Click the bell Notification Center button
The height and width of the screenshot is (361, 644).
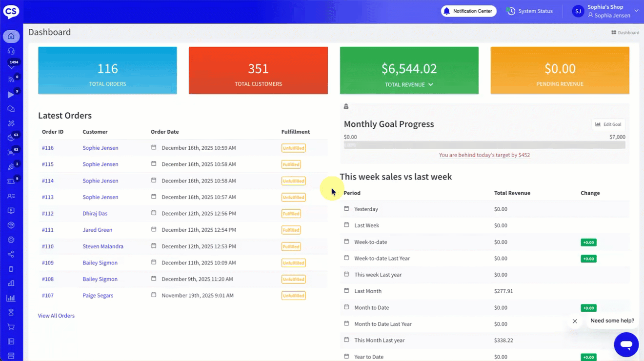(x=469, y=11)
